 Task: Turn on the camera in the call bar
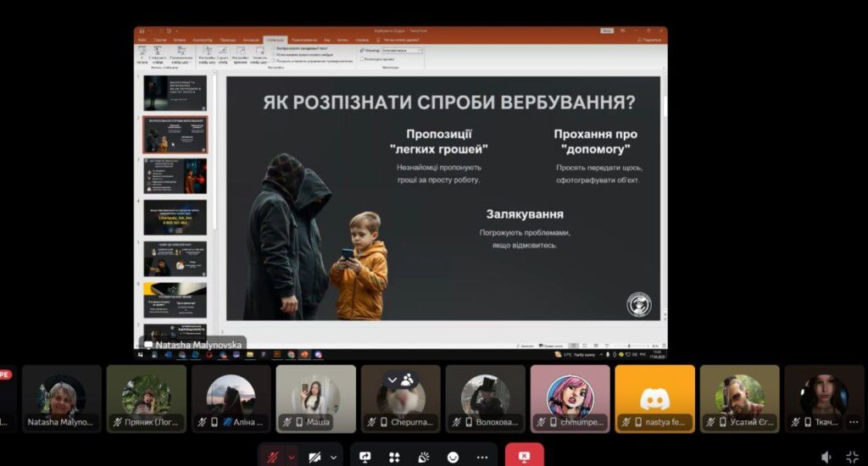pyautogui.click(x=315, y=457)
